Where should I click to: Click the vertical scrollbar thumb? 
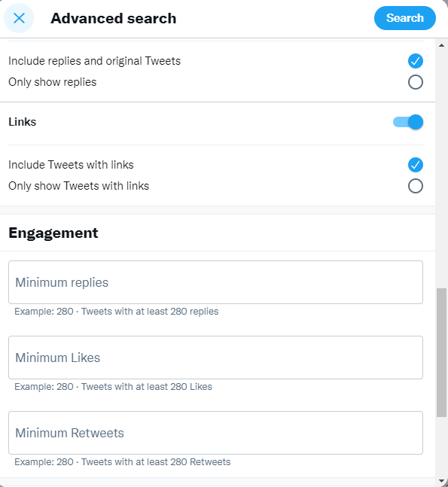tap(441, 352)
